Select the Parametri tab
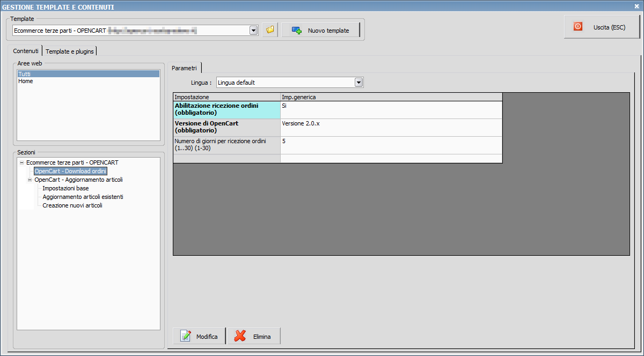Screen dimensions: 644x356 coord(185,68)
